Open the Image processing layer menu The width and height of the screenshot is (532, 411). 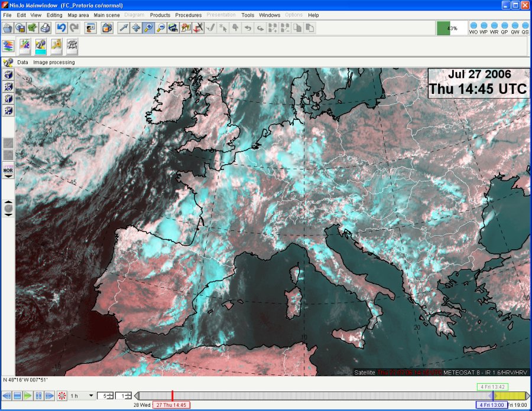[x=54, y=63]
